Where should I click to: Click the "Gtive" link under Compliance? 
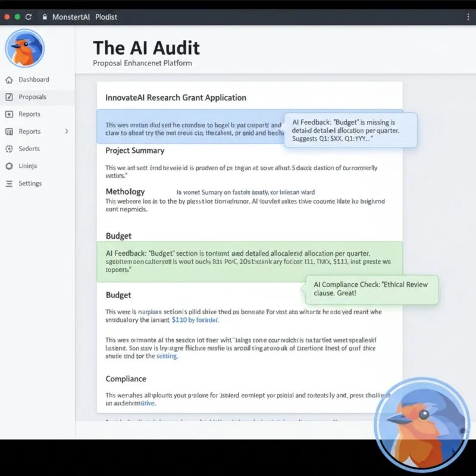coord(148,403)
